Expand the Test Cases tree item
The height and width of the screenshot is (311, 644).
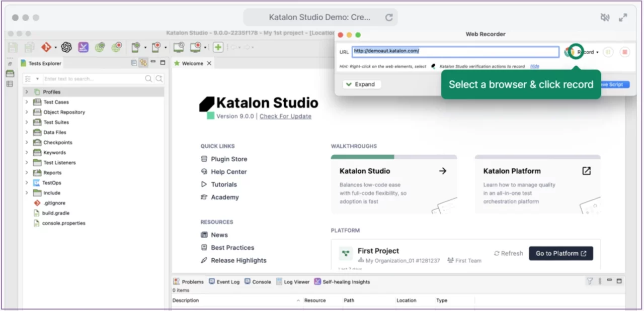[26, 102]
